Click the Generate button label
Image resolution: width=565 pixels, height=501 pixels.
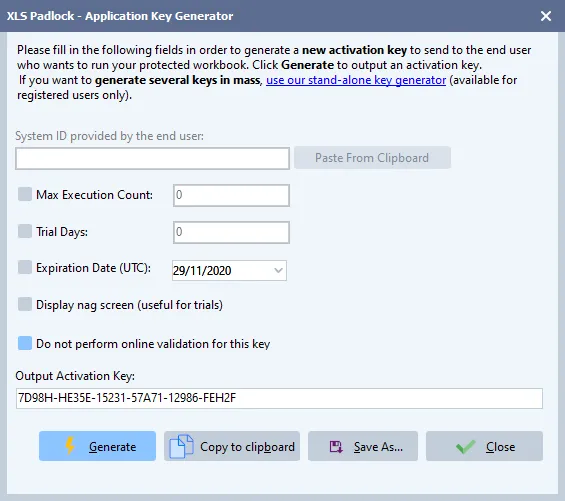[x=112, y=447]
